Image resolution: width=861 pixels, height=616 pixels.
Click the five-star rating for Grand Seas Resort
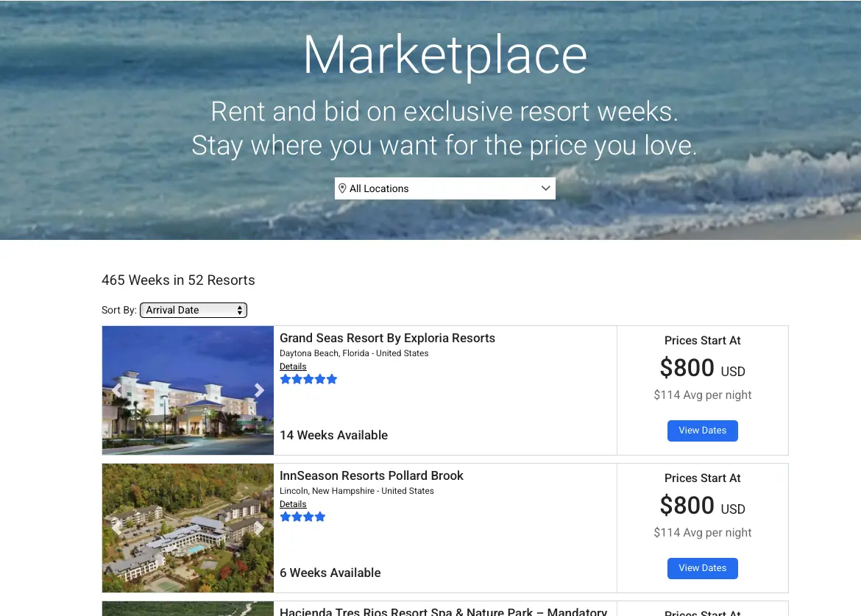tap(308, 380)
